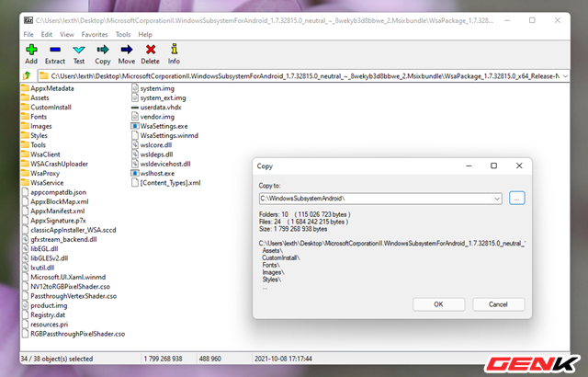The width and height of the screenshot is (588, 377).
Task: Select appcompatdb.json file
Action: point(54,192)
